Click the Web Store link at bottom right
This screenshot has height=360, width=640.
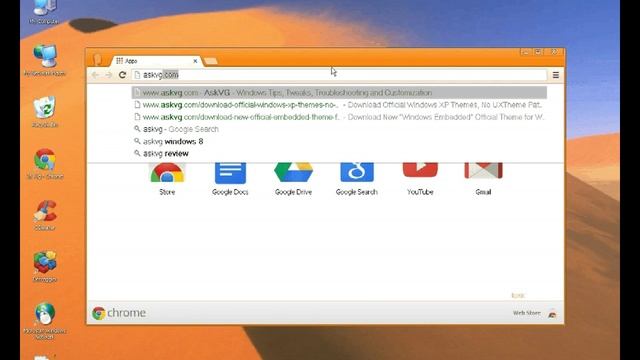(x=527, y=313)
